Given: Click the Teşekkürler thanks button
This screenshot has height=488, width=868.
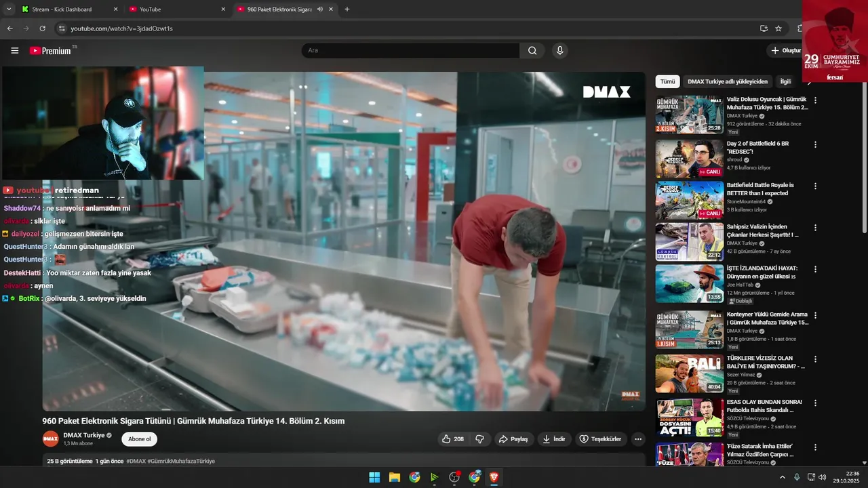Looking at the screenshot, I should [600, 439].
